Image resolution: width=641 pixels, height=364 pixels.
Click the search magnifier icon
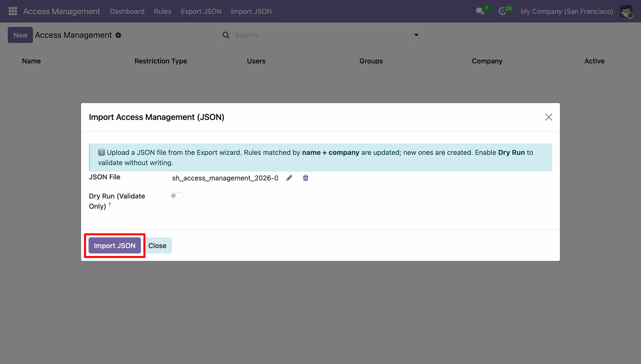point(226,35)
